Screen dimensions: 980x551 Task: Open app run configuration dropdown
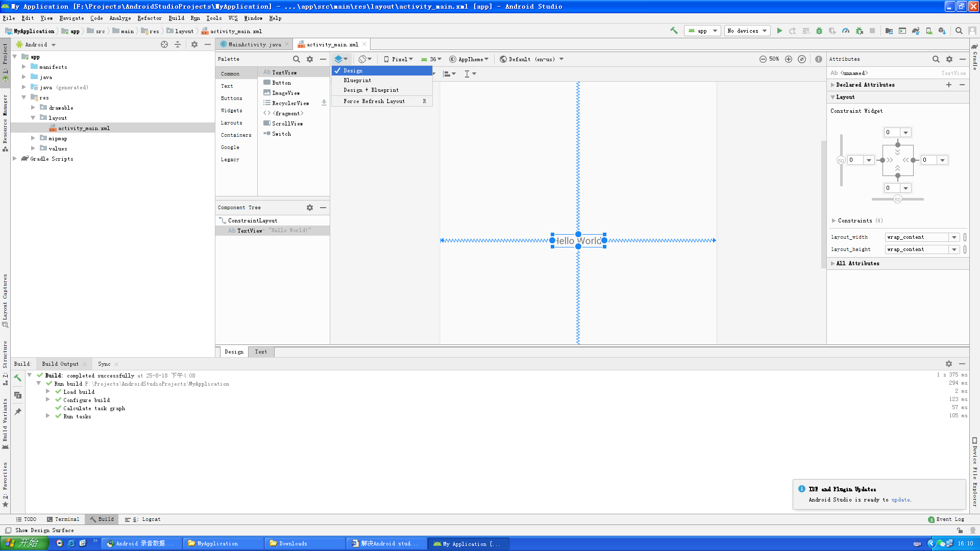tap(702, 31)
